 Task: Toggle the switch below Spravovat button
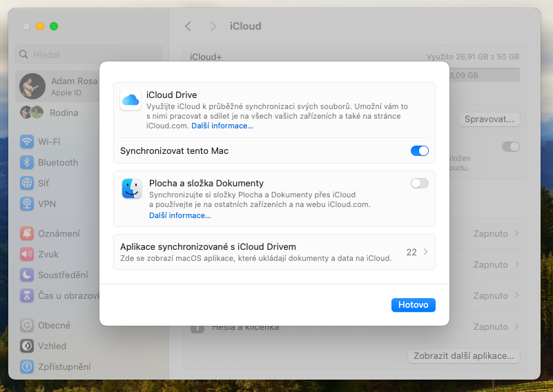[510, 146]
